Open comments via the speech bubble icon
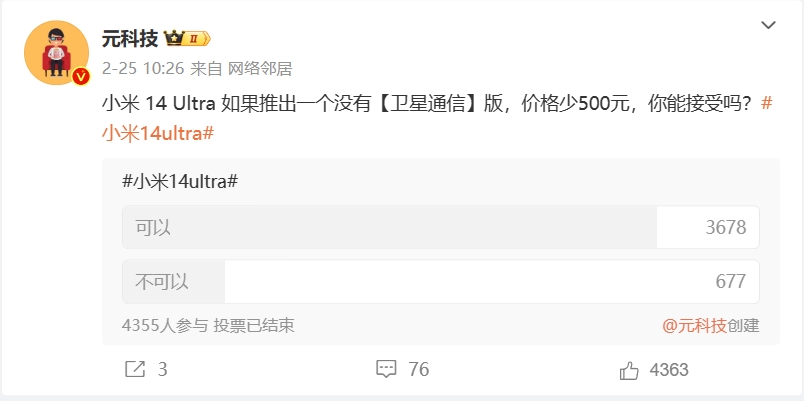The width and height of the screenshot is (804, 401). click(386, 370)
